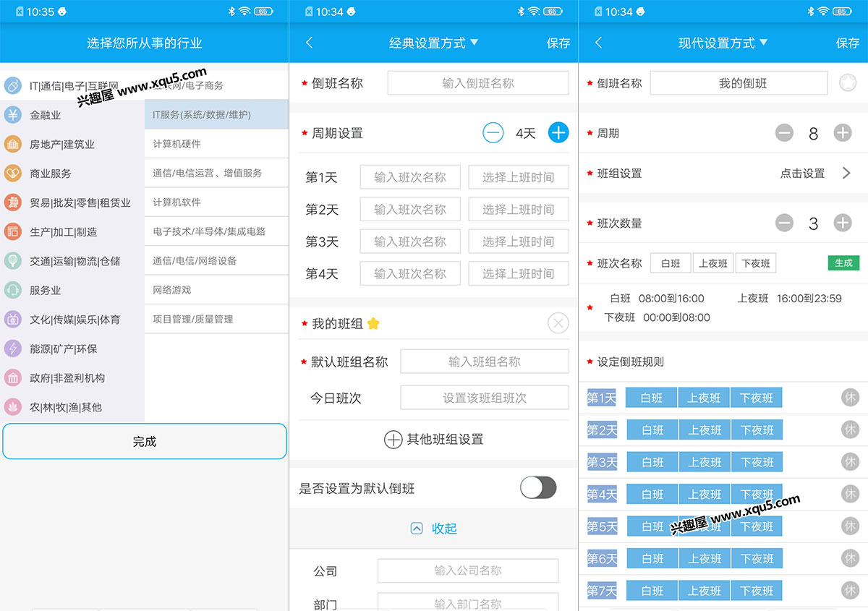Open 第3天 选择上班时间 picker
Screen dimensions: 868x611
(x=519, y=242)
